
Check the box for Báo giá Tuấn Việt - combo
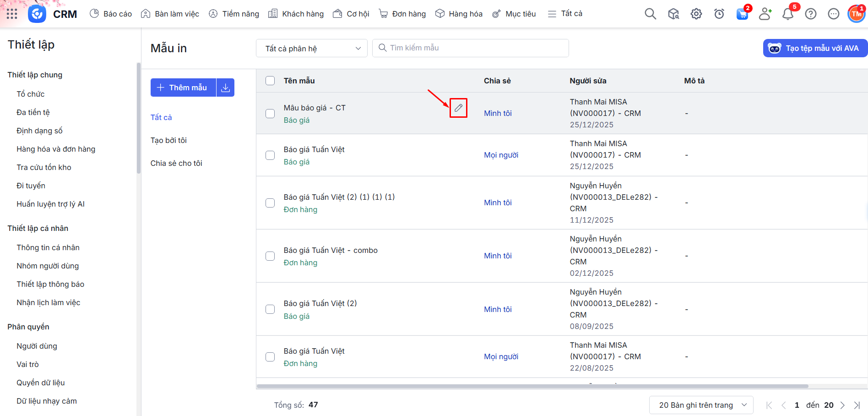(270, 256)
